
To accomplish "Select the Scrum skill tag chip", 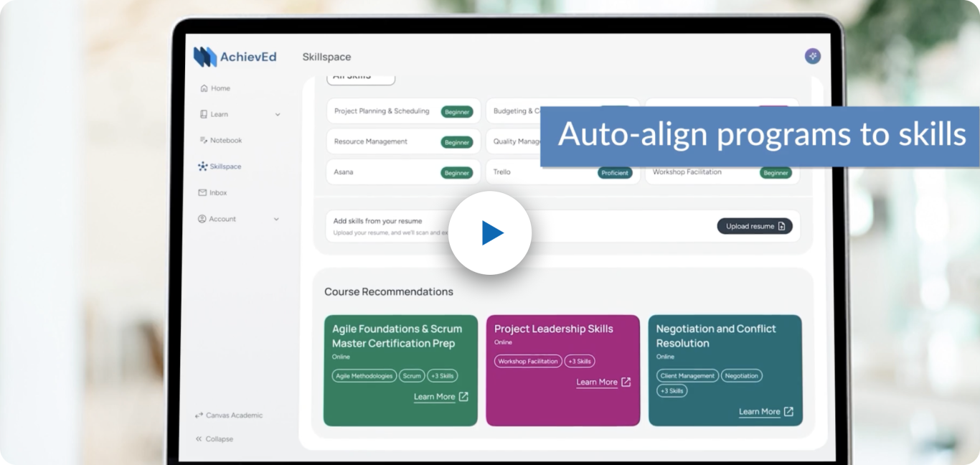I will [412, 375].
